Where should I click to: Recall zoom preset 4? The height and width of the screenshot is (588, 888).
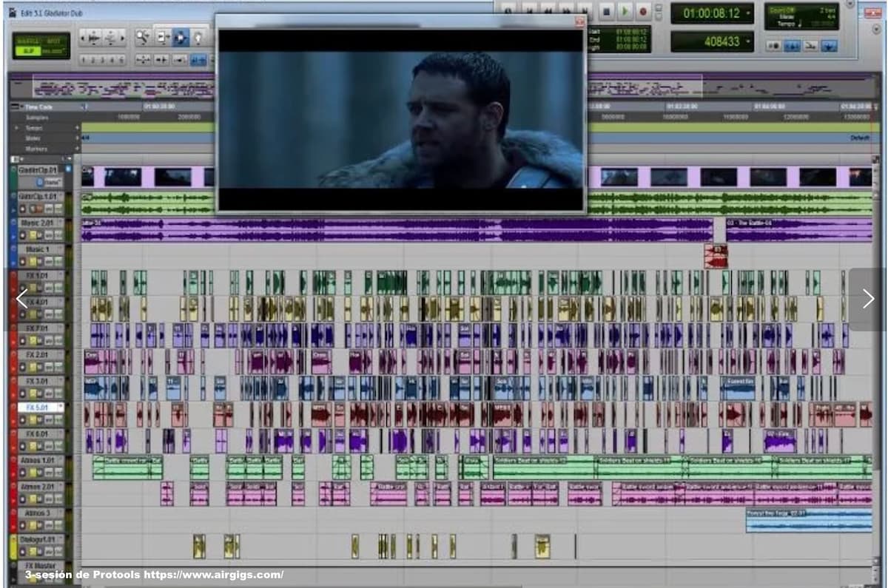112,60
